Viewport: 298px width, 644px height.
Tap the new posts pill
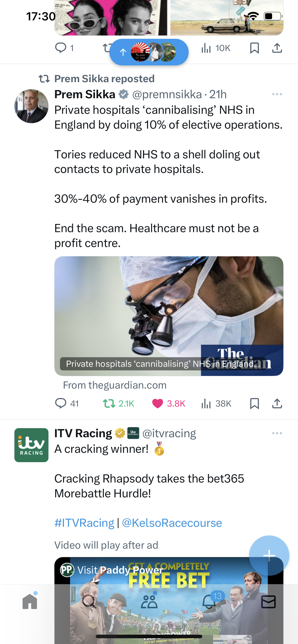[x=149, y=52]
